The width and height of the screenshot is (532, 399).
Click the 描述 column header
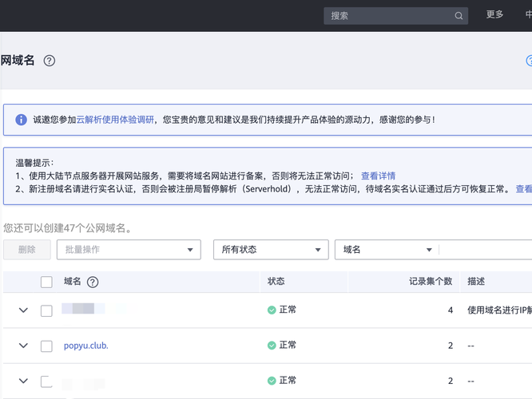[x=476, y=281]
